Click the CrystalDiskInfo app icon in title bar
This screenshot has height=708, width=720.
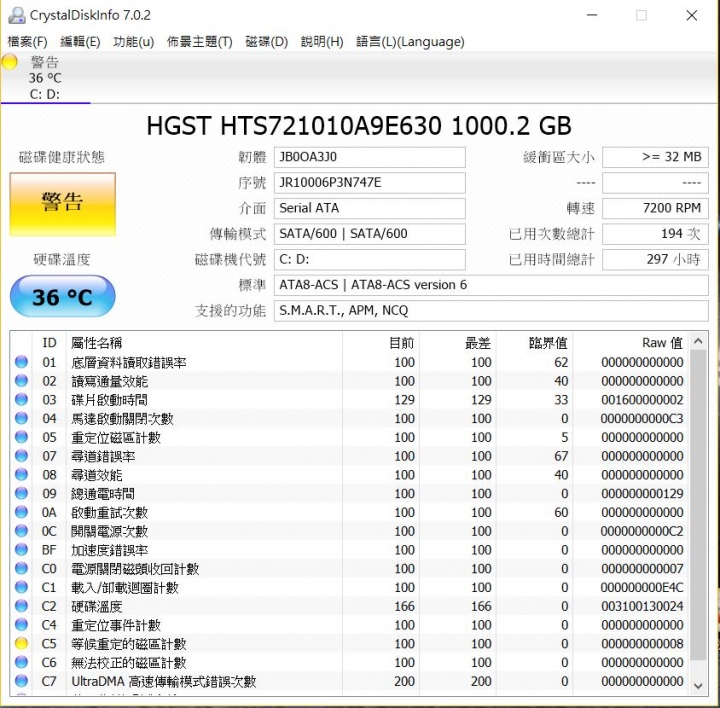point(17,15)
